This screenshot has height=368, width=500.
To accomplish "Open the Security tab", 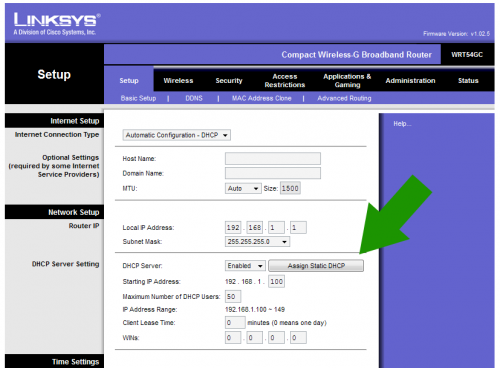I will (229, 81).
